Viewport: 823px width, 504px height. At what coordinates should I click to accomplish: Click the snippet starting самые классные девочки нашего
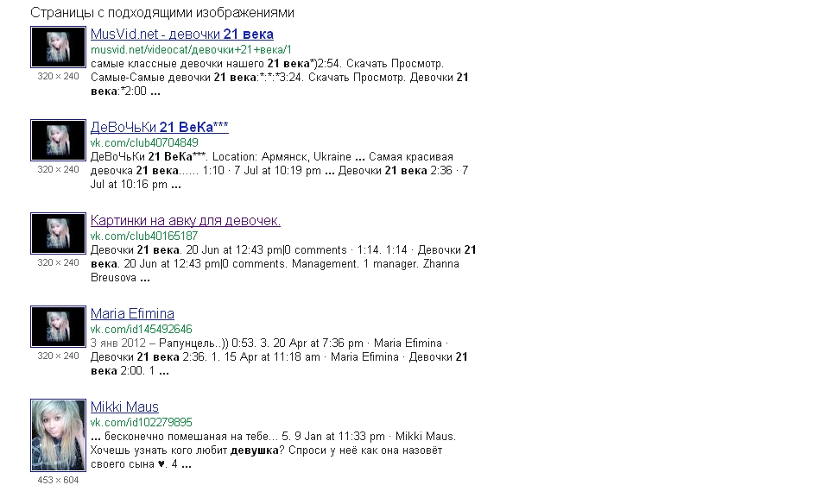coord(279,78)
